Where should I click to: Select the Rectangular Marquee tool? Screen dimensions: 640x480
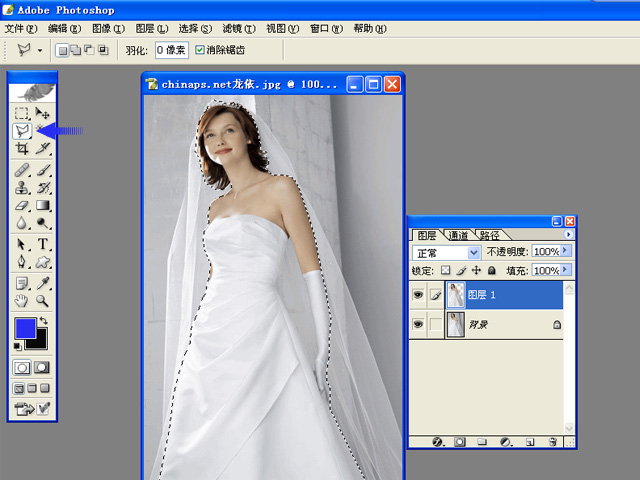pyautogui.click(x=22, y=113)
